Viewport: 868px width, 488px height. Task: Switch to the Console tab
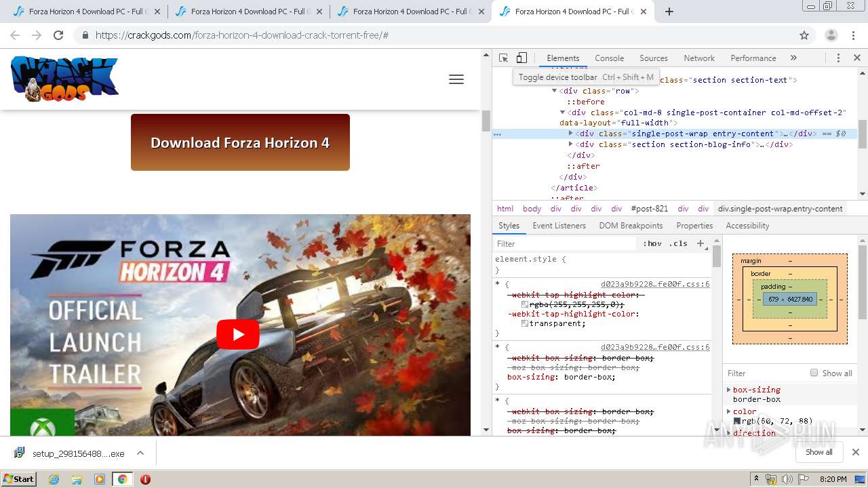[x=609, y=58]
